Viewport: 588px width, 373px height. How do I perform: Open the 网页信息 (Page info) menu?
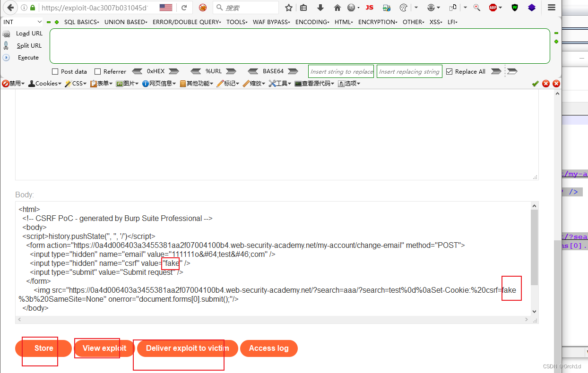[159, 84]
